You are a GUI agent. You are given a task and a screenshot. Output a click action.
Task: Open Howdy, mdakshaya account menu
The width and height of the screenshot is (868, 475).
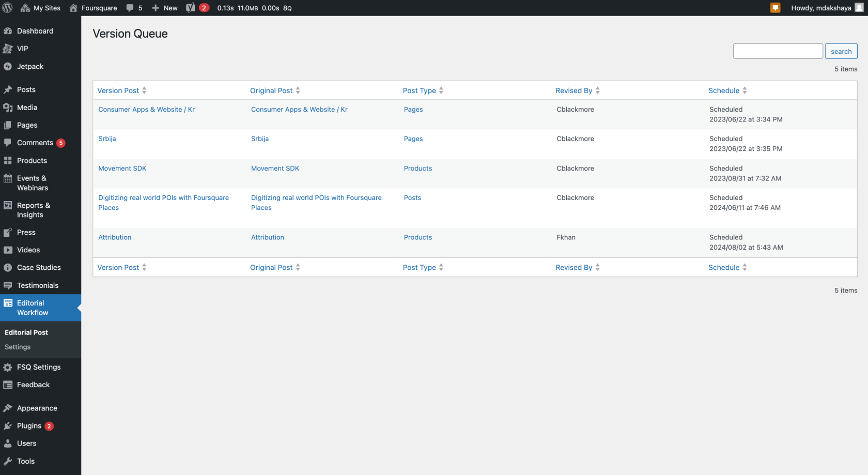tap(827, 8)
